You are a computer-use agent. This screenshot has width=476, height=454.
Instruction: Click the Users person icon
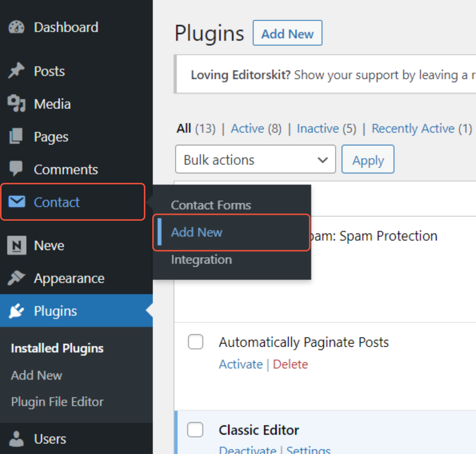pyautogui.click(x=16, y=439)
